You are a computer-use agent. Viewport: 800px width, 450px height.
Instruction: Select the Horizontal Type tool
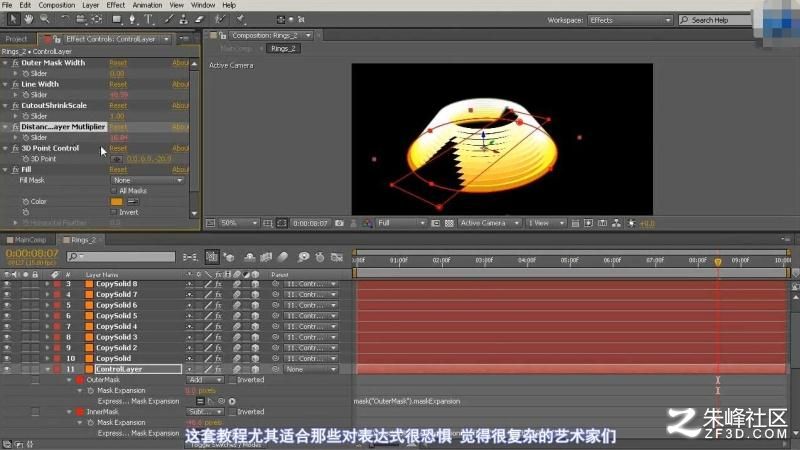[x=148, y=19]
